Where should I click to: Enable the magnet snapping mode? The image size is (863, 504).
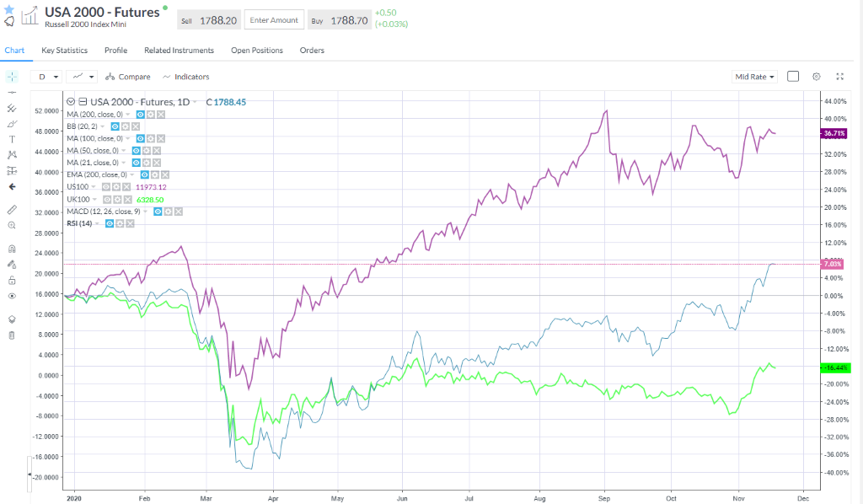(x=11, y=249)
